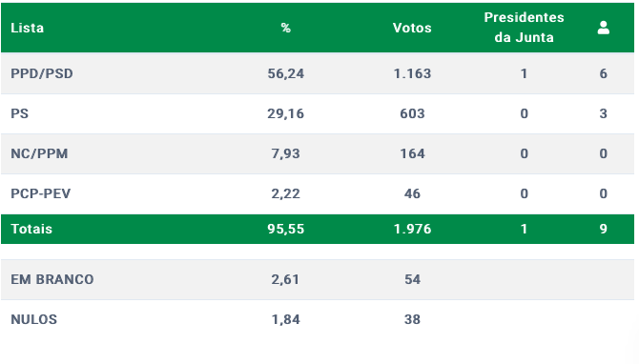Image resolution: width=639 pixels, height=364 pixels.
Task: Click the NULOS row label
Action: tap(33, 319)
